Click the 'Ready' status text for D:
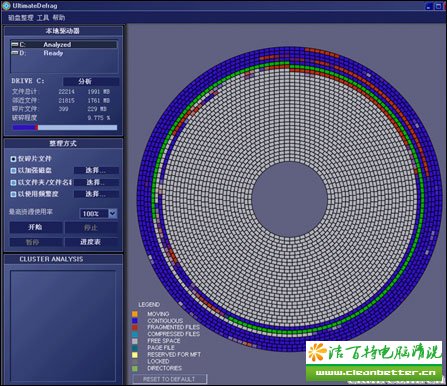 point(53,53)
